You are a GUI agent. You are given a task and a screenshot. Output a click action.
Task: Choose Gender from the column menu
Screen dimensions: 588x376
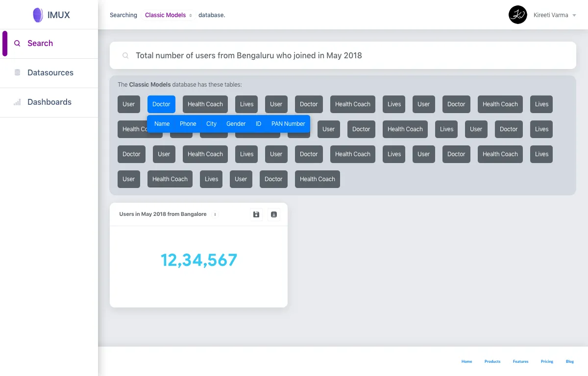click(236, 124)
